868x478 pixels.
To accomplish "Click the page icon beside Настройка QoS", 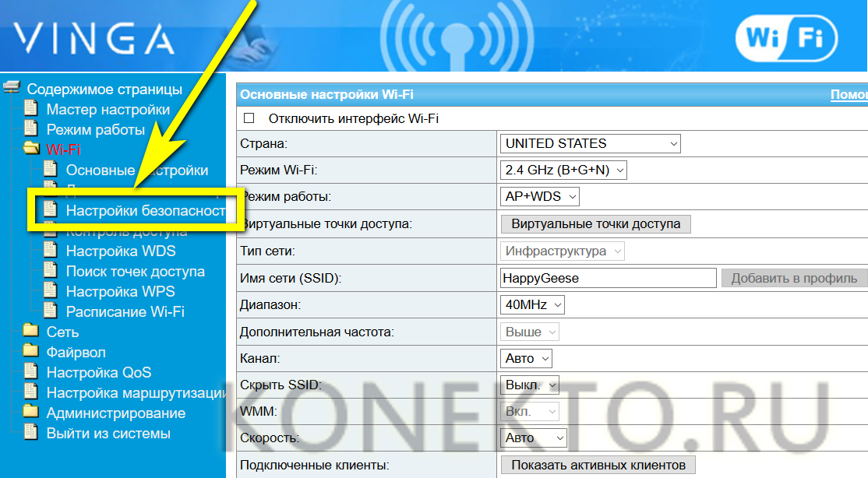I will (x=30, y=371).
